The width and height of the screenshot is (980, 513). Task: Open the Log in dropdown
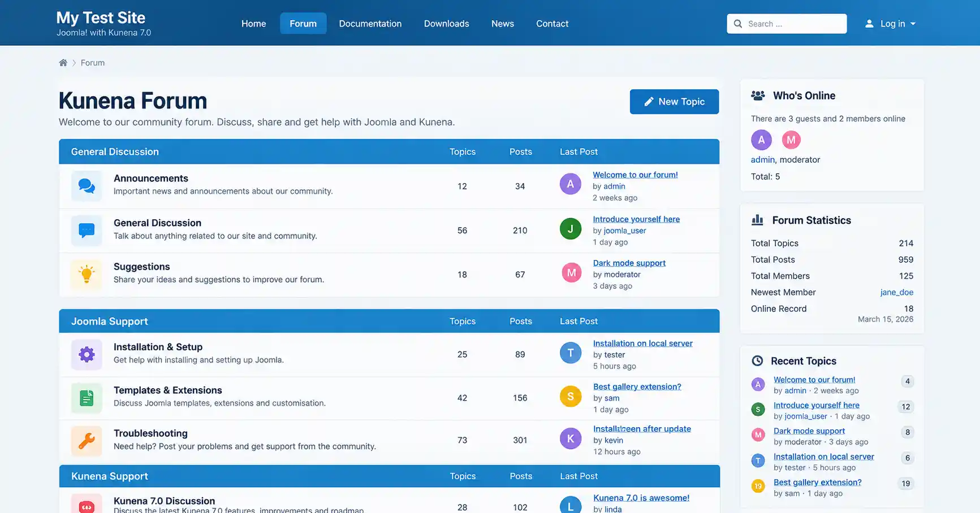(890, 24)
